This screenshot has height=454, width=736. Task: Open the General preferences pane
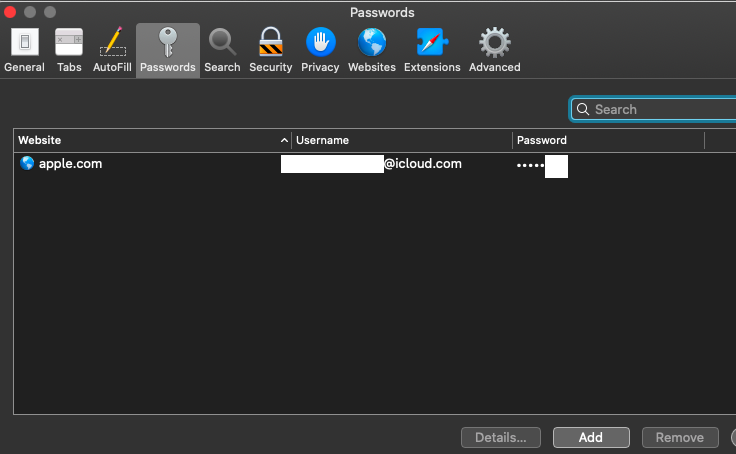tap(24, 50)
